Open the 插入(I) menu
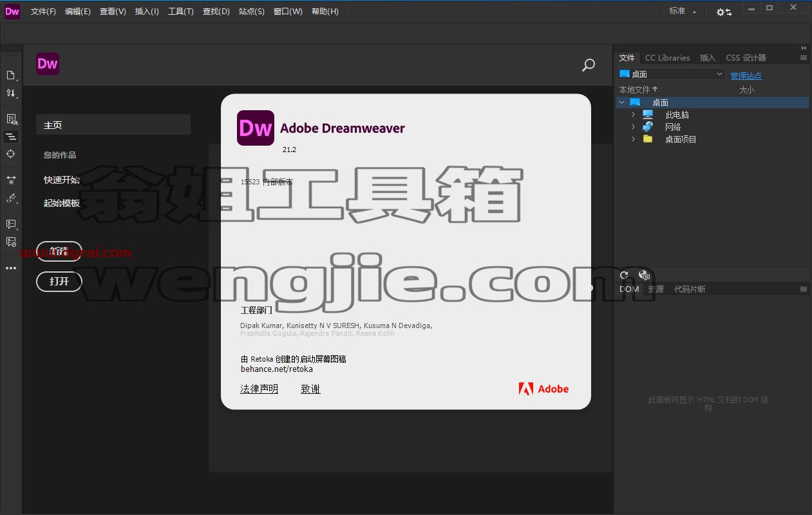This screenshot has width=812, height=515. pos(147,12)
